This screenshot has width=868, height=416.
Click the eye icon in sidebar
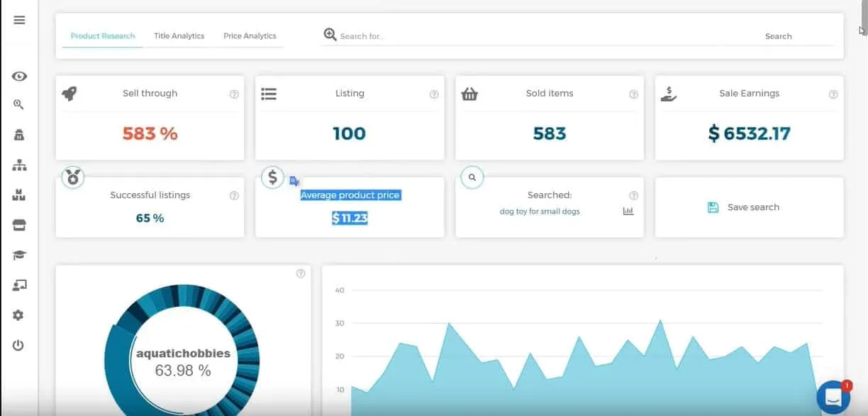(x=19, y=77)
